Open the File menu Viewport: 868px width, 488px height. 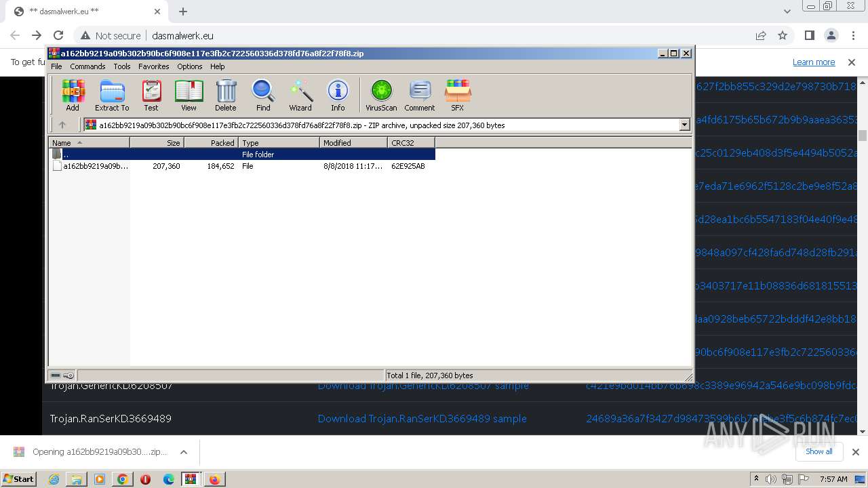[56, 66]
